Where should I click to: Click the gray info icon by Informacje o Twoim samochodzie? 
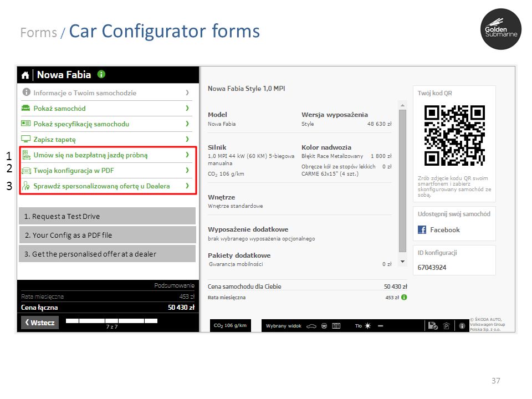click(x=26, y=93)
